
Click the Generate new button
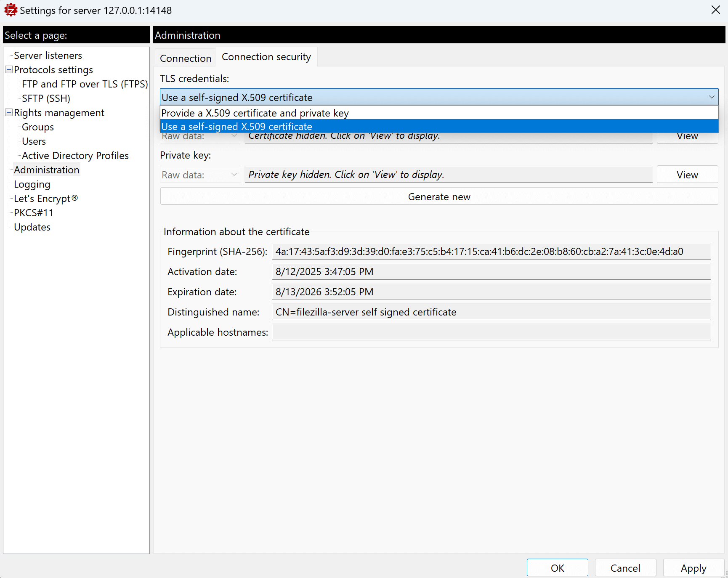click(x=439, y=196)
